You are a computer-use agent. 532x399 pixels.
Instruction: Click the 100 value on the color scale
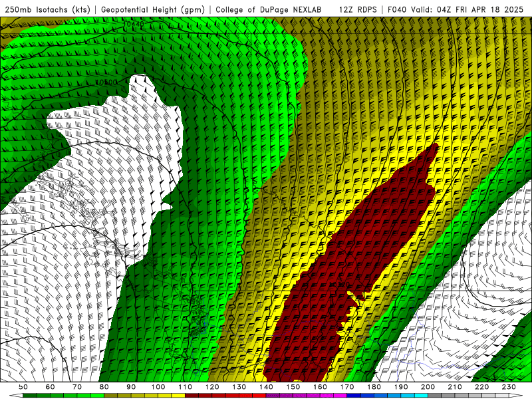(158, 387)
